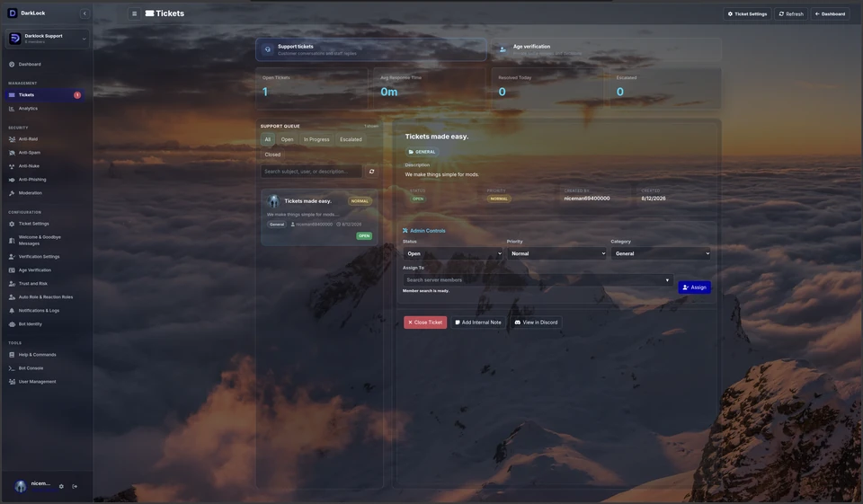The width and height of the screenshot is (863, 504).
Task: Open Auto Role & Reaction Roles
Action: 46,297
